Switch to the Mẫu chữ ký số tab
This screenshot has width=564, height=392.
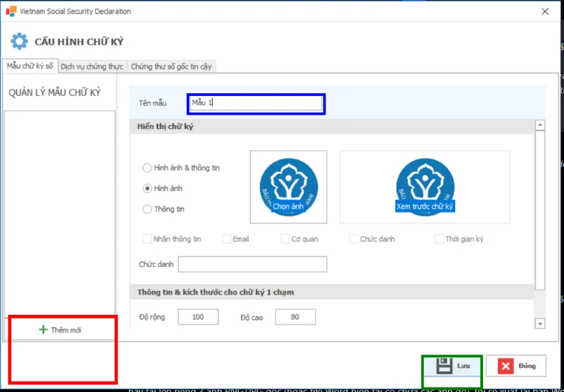coord(30,66)
